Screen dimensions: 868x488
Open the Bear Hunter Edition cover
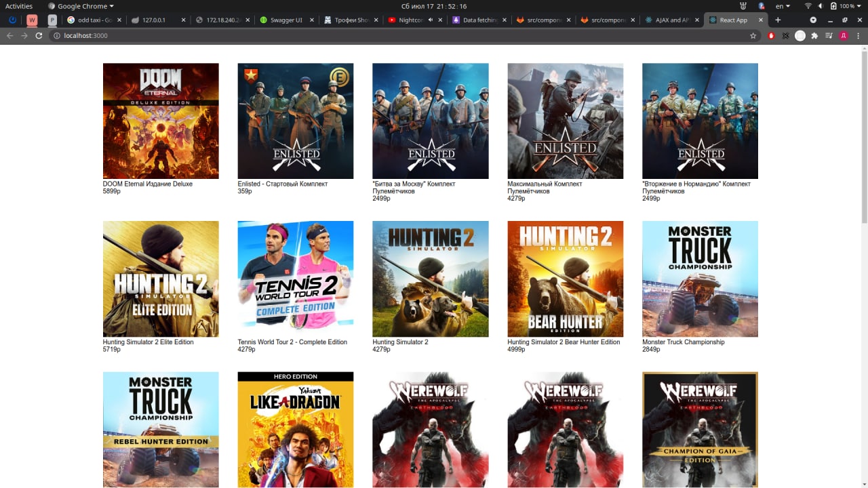(566, 279)
